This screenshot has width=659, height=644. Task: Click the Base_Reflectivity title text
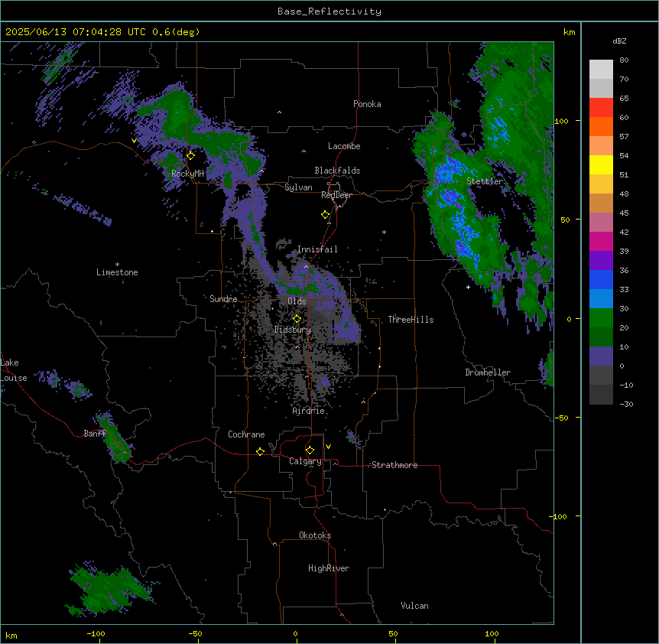click(329, 11)
